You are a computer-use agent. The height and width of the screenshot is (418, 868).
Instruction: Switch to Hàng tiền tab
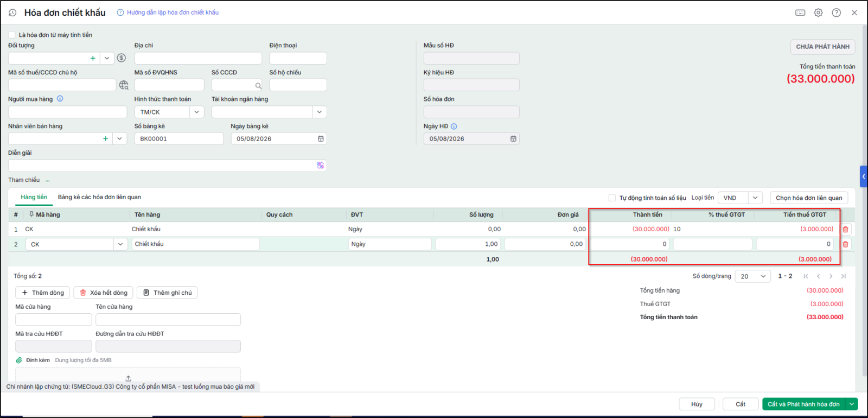coord(34,197)
